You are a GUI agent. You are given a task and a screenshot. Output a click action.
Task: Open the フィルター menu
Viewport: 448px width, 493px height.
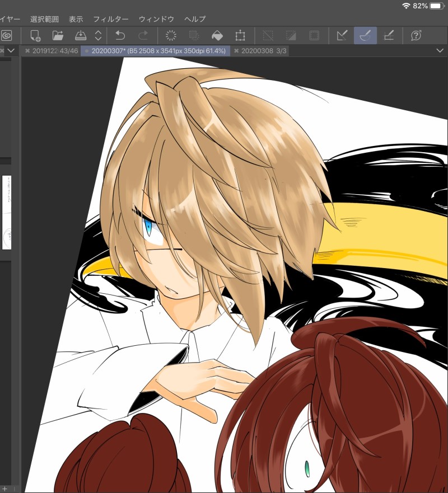[111, 19]
